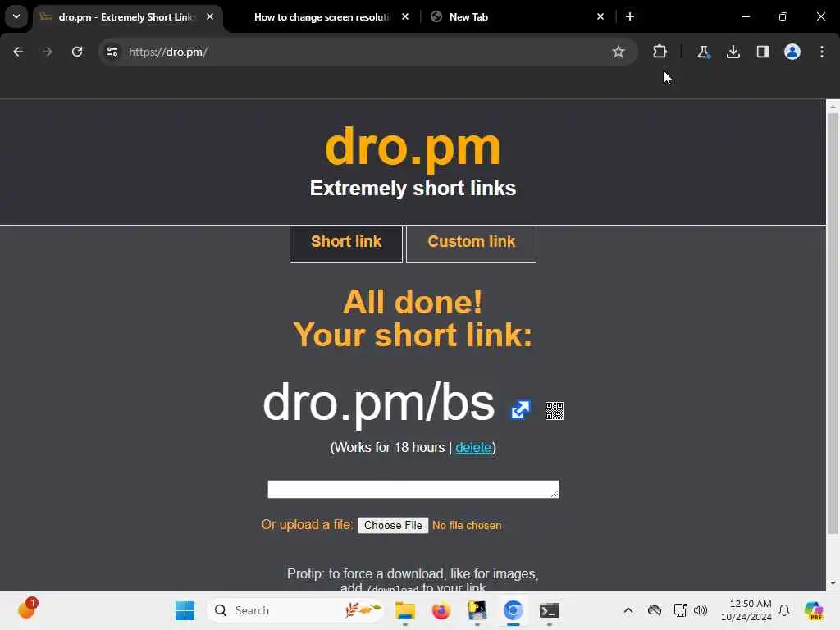Click the cloud sync tray icon
The width and height of the screenshot is (840, 630).
coord(654,610)
